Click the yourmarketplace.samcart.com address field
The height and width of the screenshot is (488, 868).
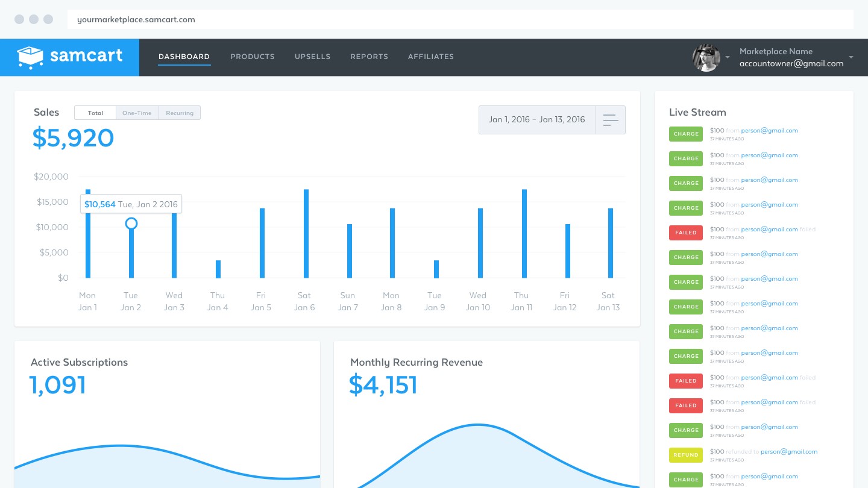coord(136,19)
